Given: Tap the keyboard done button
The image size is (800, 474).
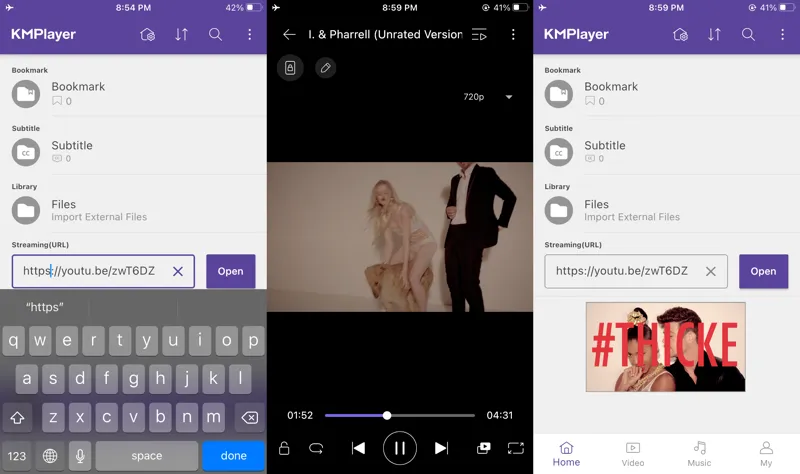Looking at the screenshot, I should pos(234,456).
